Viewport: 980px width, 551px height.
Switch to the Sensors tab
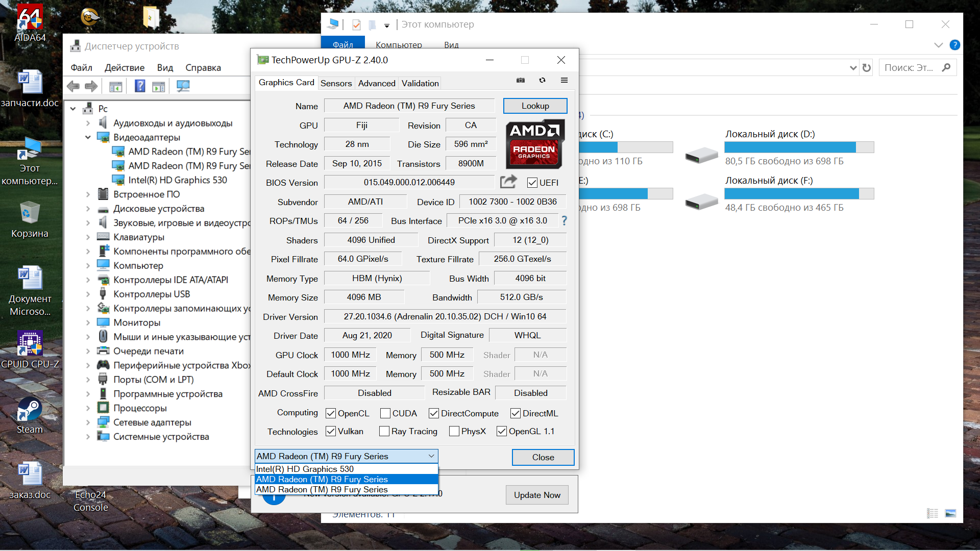[336, 83]
